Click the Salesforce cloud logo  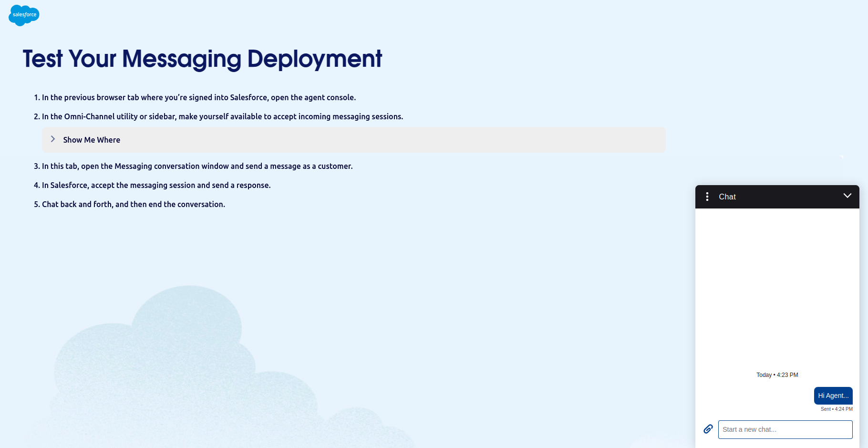[24, 15]
